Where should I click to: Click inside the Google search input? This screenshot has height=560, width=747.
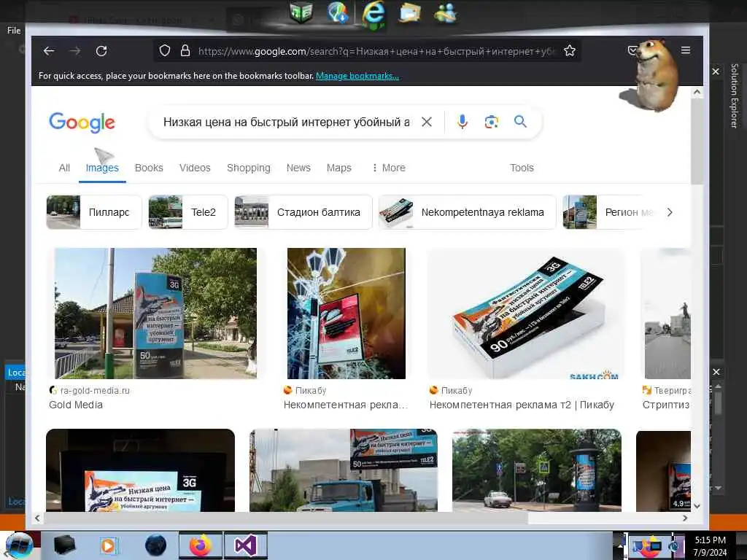point(286,122)
